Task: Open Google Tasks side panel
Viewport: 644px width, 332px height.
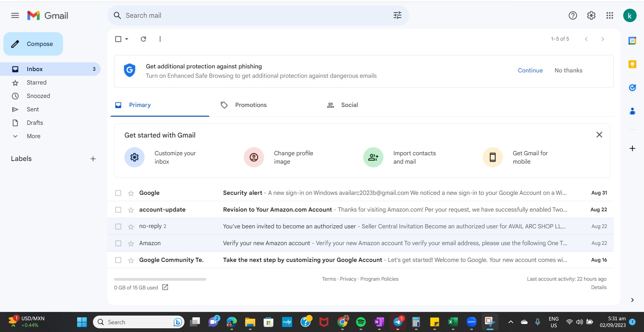Action: (x=632, y=88)
